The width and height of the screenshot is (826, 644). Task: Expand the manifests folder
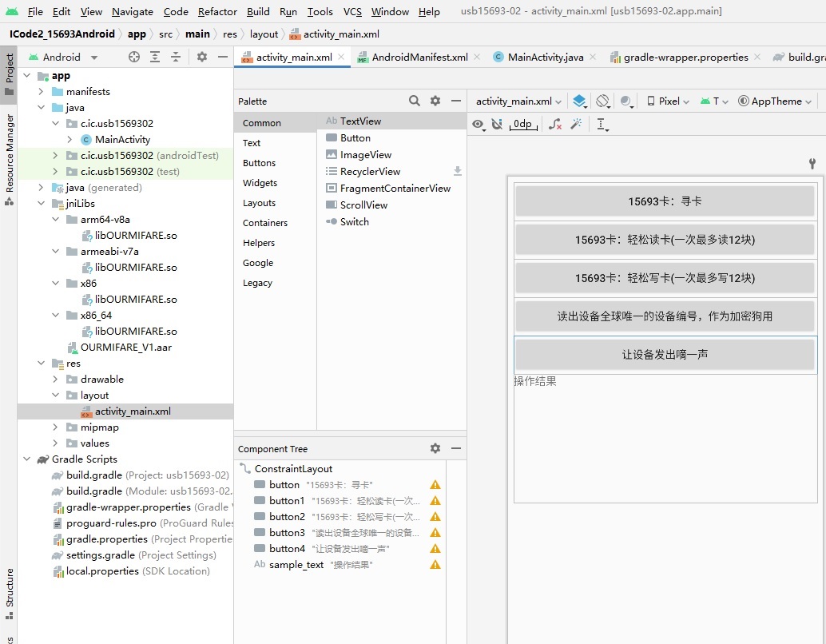pos(42,92)
